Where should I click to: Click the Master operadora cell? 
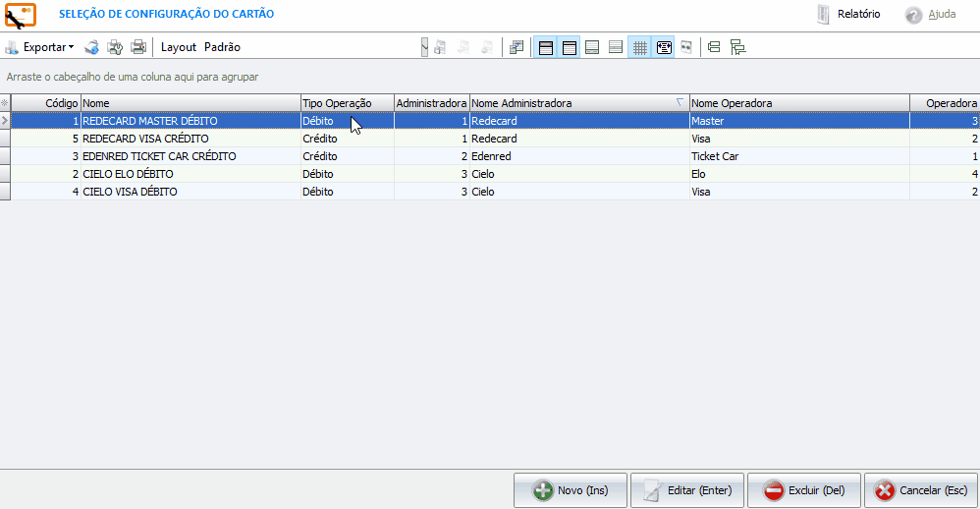point(799,121)
